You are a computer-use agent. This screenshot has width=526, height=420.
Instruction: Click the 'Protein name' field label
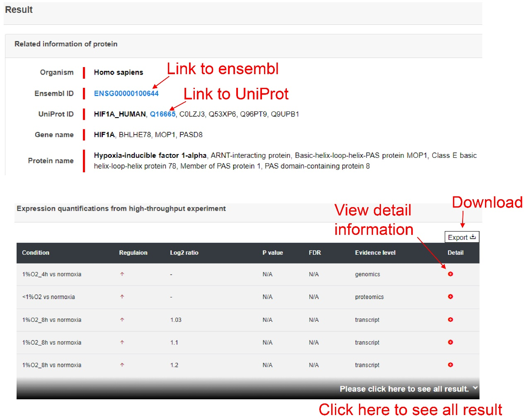point(51,161)
